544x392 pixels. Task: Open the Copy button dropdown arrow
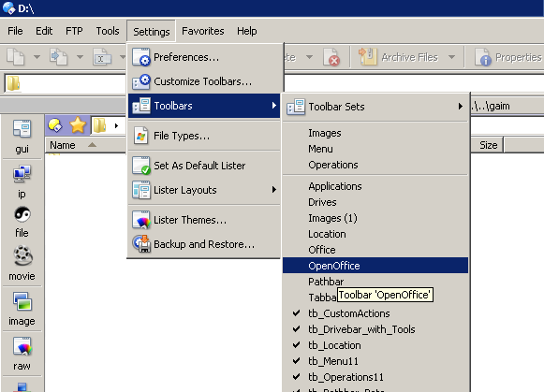click(37, 57)
